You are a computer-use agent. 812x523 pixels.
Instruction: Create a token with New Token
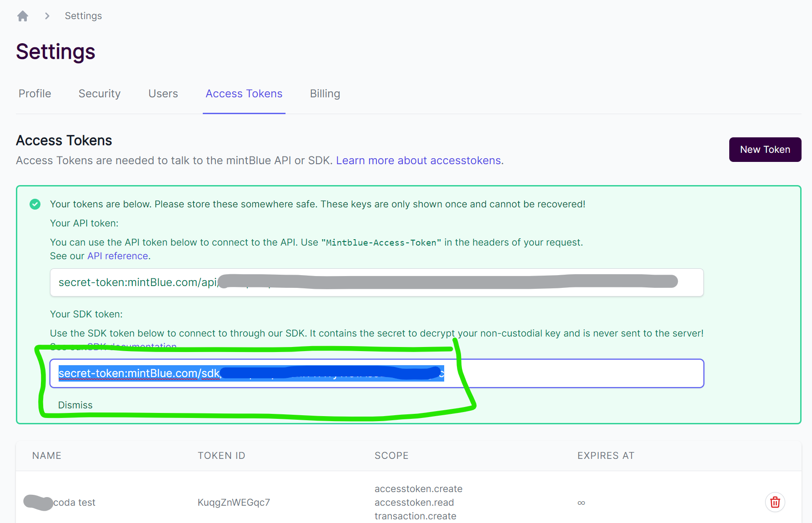click(765, 150)
